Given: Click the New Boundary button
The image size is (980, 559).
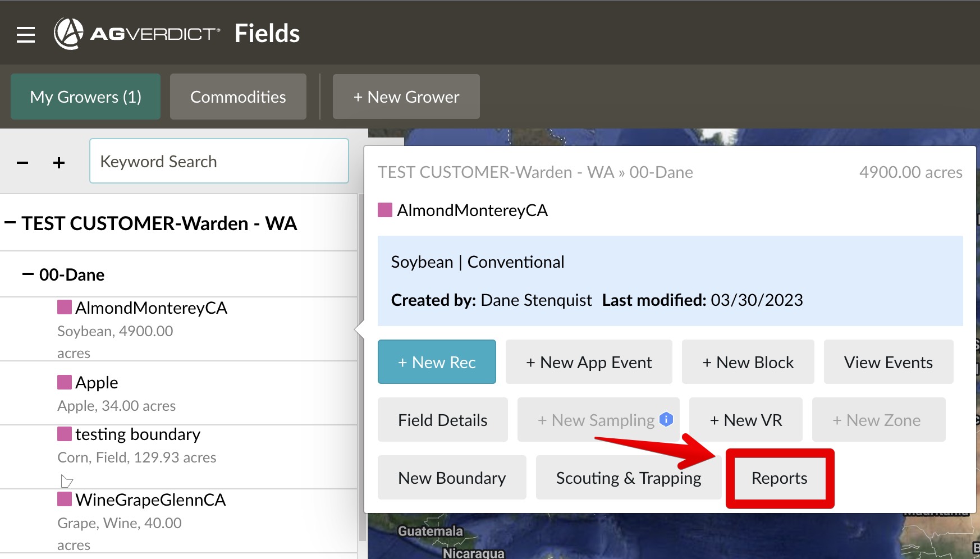Looking at the screenshot, I should coord(452,478).
